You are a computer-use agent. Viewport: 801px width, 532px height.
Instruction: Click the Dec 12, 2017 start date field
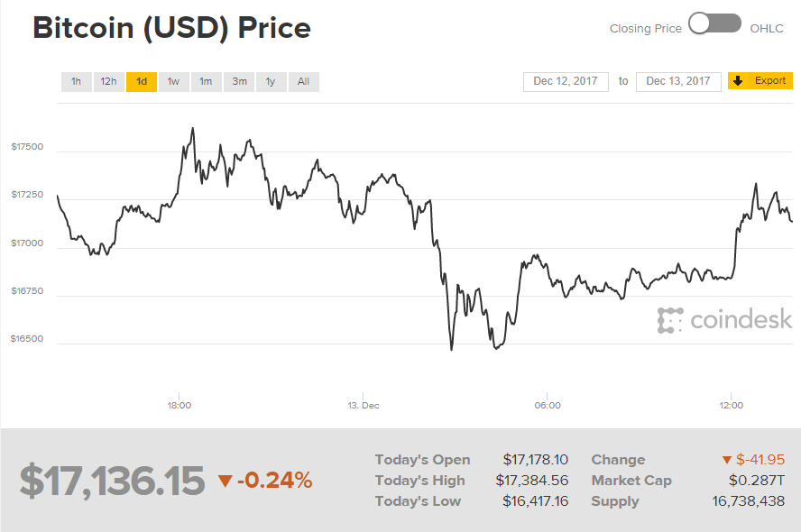(x=566, y=81)
